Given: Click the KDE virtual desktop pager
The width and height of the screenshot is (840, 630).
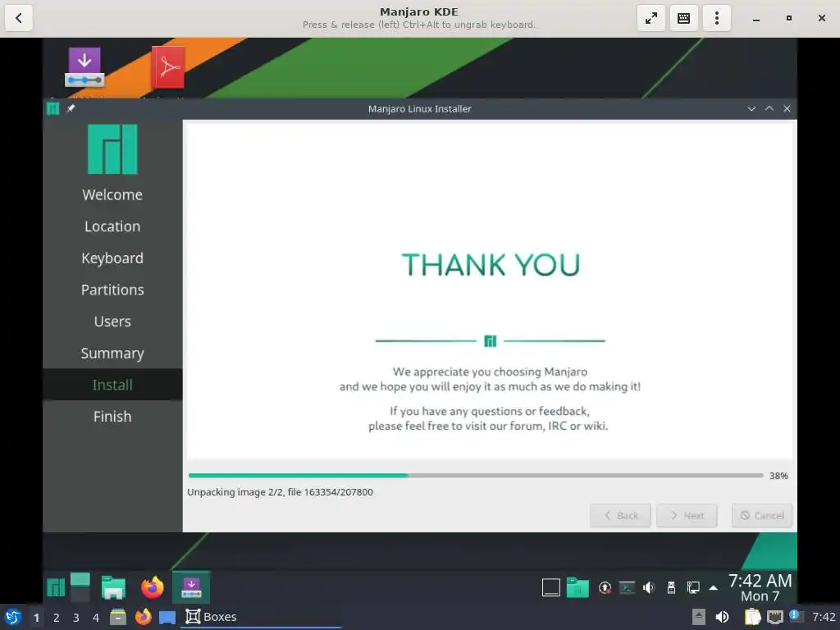Looking at the screenshot, I should point(80,587).
